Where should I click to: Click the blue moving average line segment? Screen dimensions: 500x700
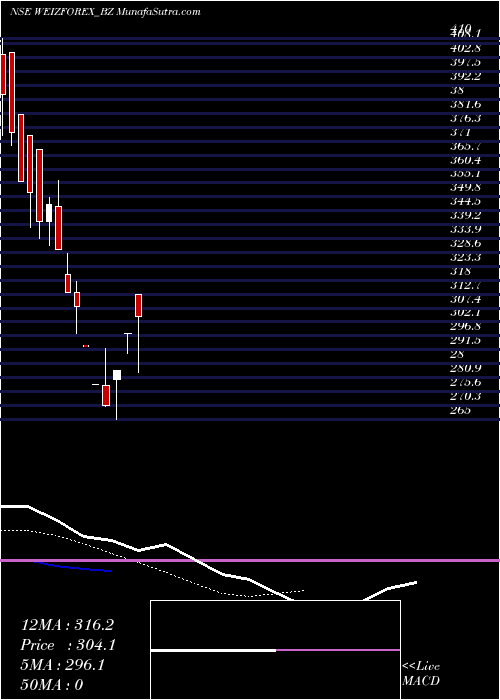[72, 567]
